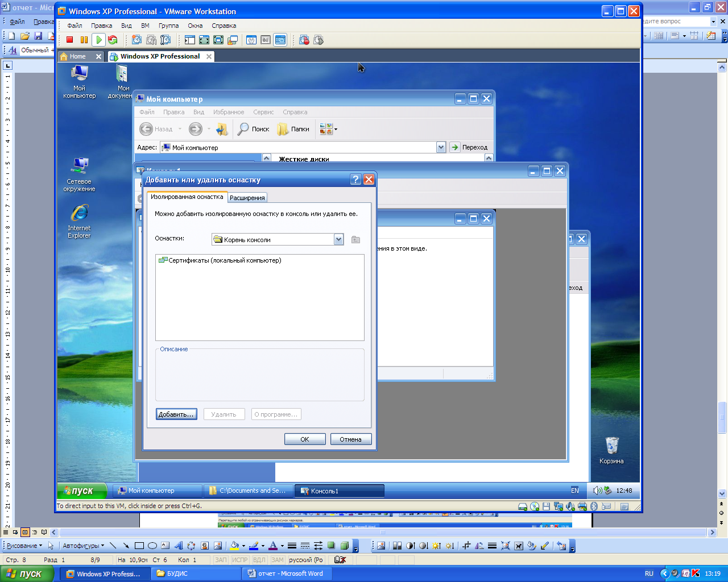Click отчет - Microsoft Word taskbar button
The width and height of the screenshot is (728, 582).
(x=287, y=573)
